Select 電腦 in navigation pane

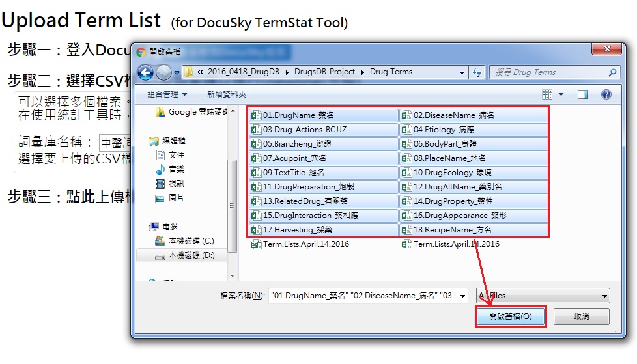[x=163, y=227]
